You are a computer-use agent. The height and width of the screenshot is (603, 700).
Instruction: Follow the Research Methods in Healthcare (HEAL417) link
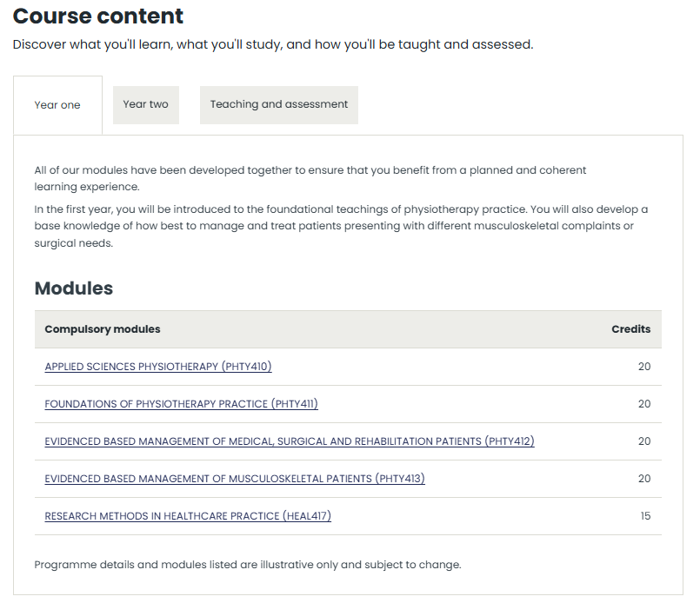(x=188, y=516)
